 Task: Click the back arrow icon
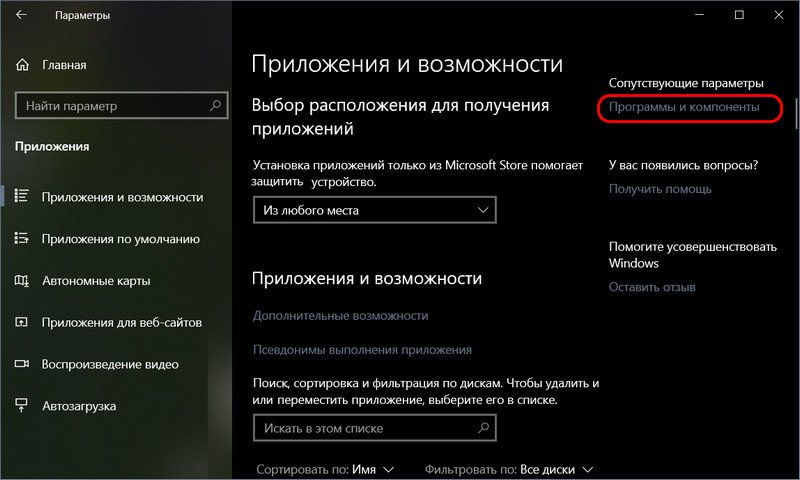[21, 15]
